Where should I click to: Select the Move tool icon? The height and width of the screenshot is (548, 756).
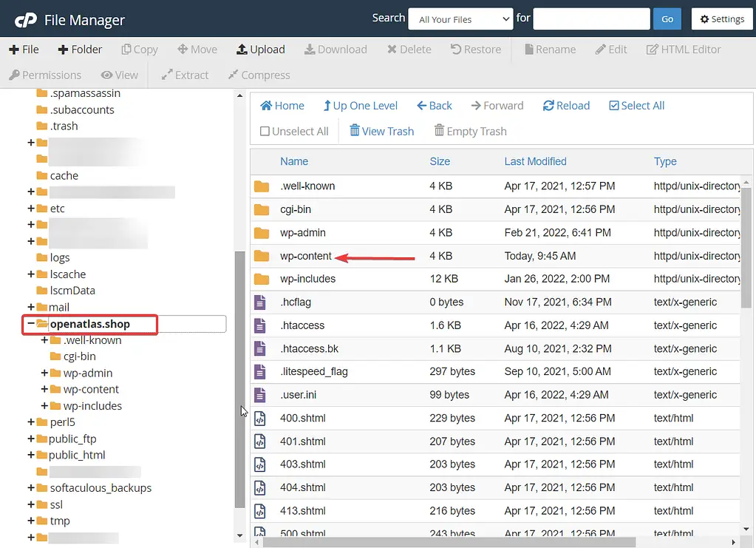coord(197,49)
